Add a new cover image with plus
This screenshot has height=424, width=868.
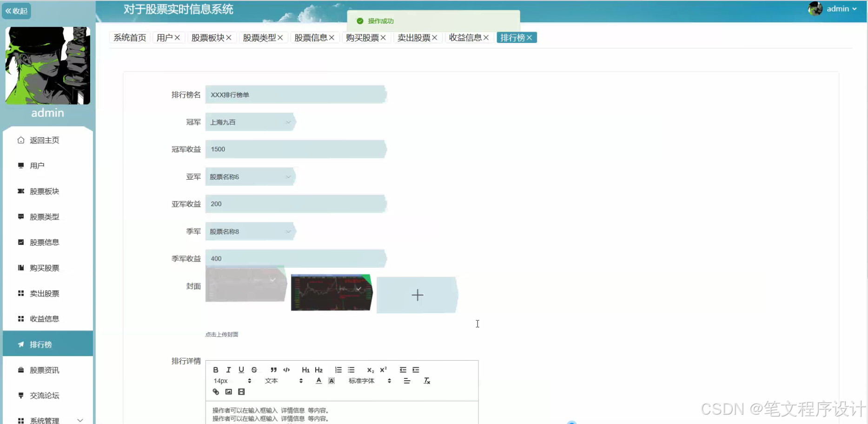point(417,295)
